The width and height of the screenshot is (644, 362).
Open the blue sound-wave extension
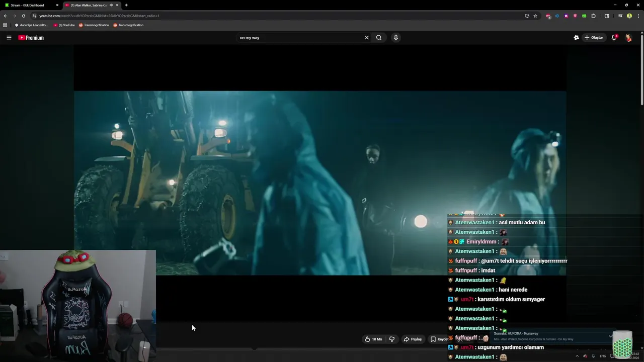pos(557,16)
